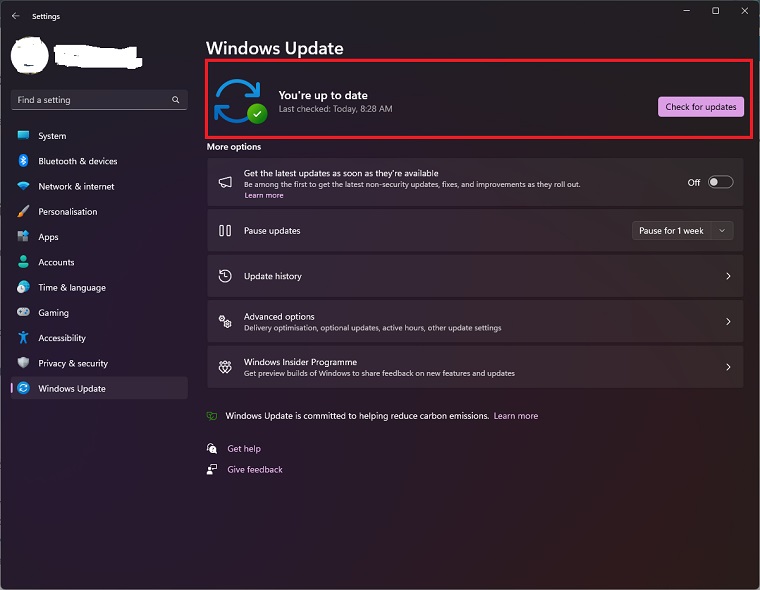Open Accessibility settings

[x=99, y=337]
